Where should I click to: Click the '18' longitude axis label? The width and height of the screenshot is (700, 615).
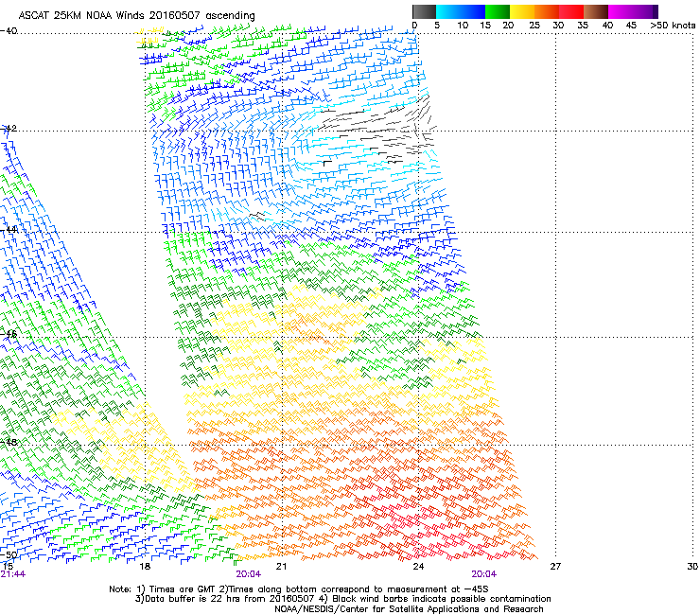145,567
